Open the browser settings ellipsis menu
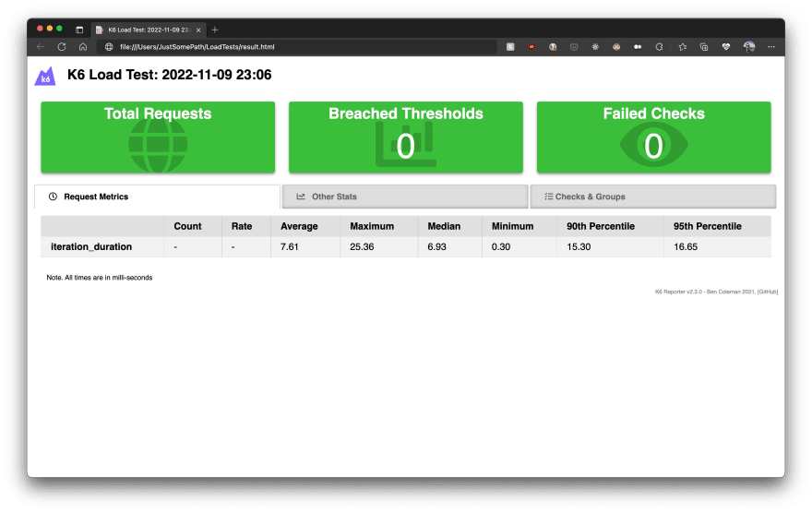812x513 pixels. click(x=771, y=46)
